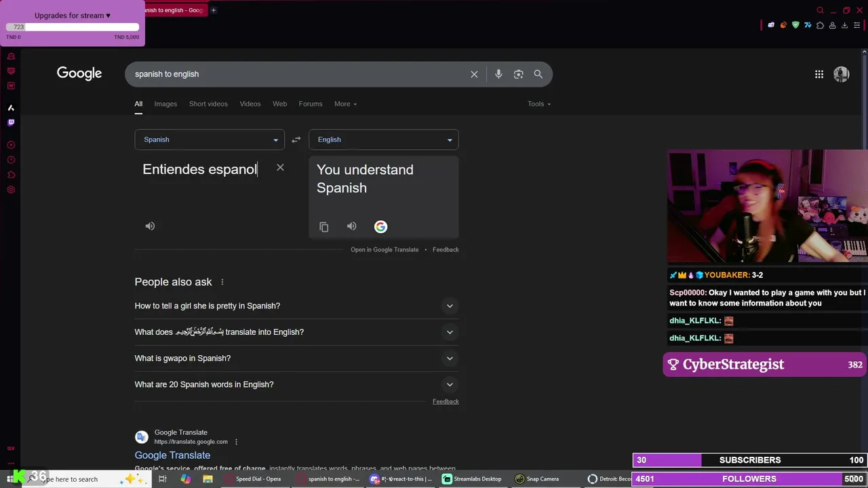Select the English target language dropdown
This screenshot has width=868, height=488.
point(384,140)
